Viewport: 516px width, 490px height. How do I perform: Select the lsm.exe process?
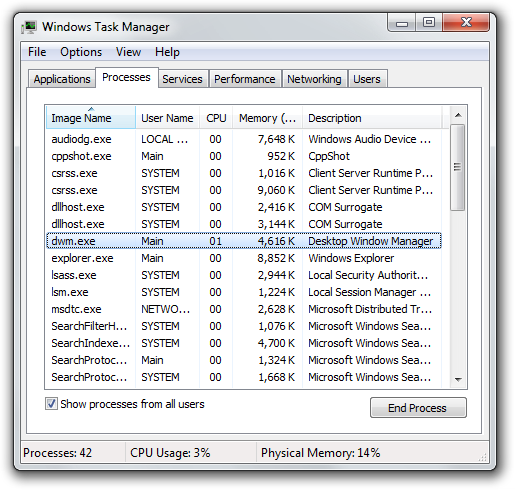pyautogui.click(x=244, y=292)
